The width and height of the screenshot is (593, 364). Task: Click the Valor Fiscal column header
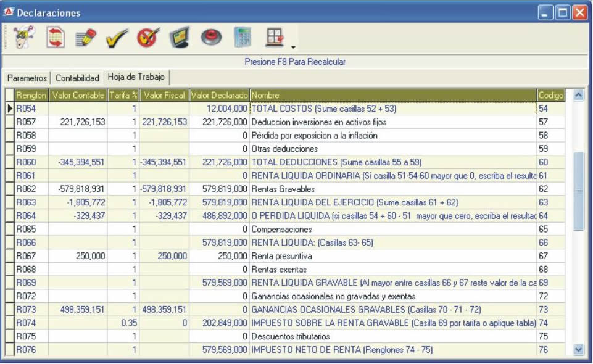pos(164,95)
